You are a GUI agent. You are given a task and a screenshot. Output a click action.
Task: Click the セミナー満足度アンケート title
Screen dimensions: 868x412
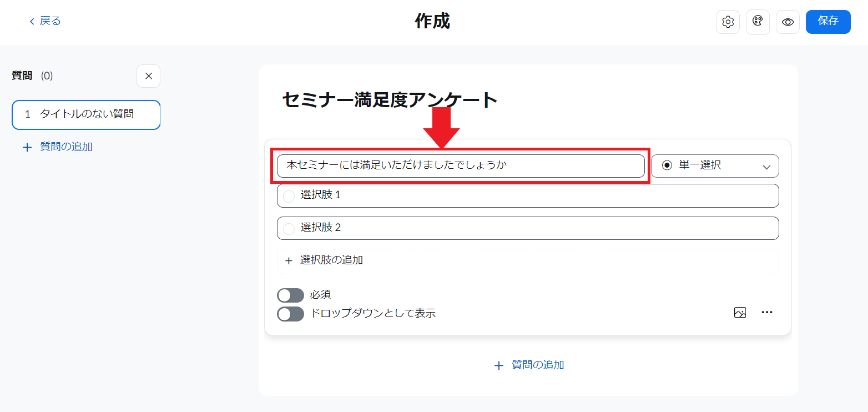click(x=390, y=100)
